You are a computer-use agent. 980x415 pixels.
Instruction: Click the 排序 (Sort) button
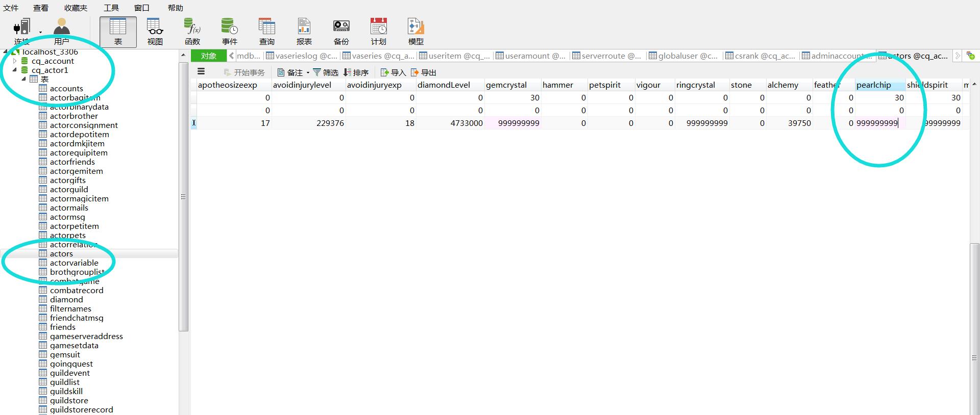356,72
